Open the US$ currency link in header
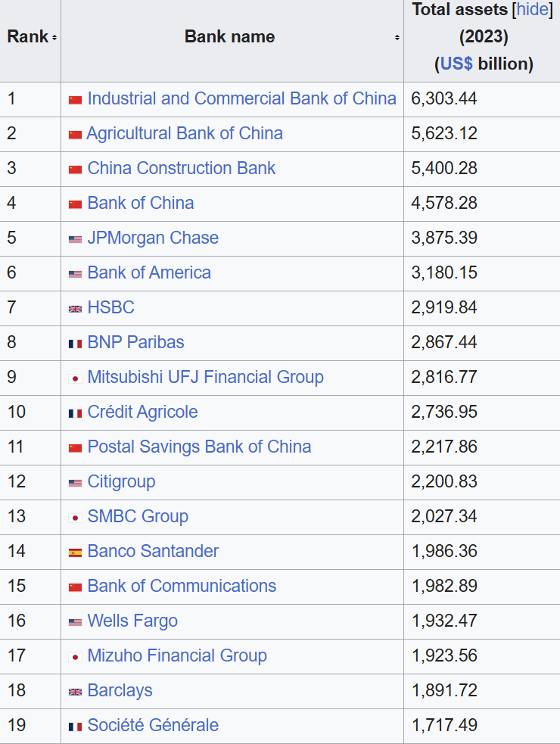The height and width of the screenshot is (744, 560). (x=456, y=64)
